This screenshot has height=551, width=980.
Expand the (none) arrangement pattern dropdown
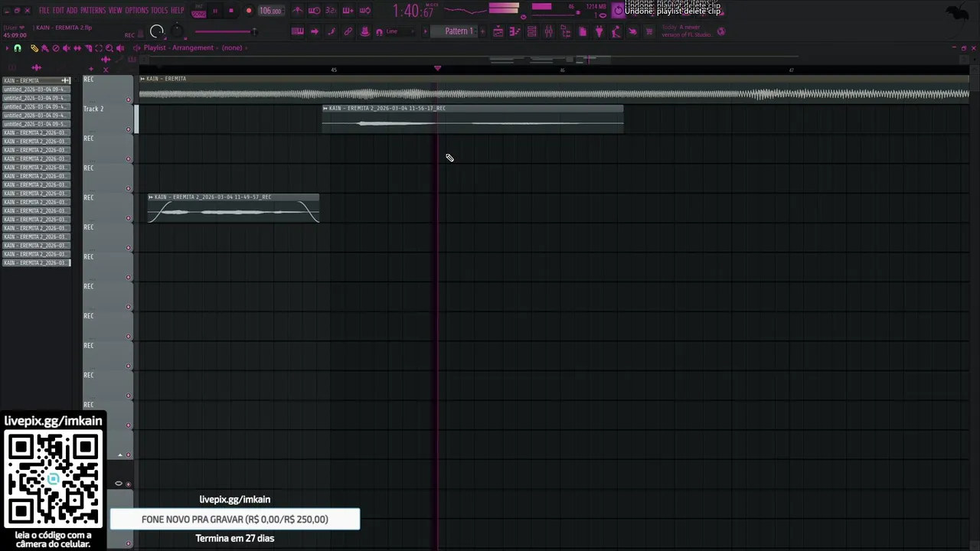[233, 47]
